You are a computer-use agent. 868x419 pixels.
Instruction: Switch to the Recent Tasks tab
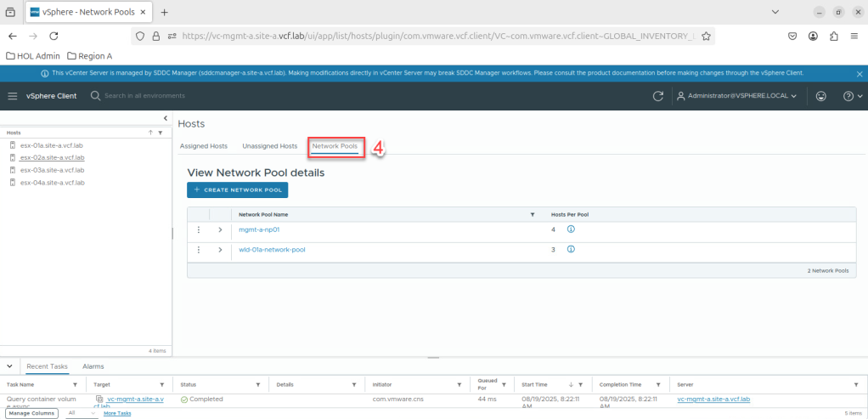tap(47, 366)
